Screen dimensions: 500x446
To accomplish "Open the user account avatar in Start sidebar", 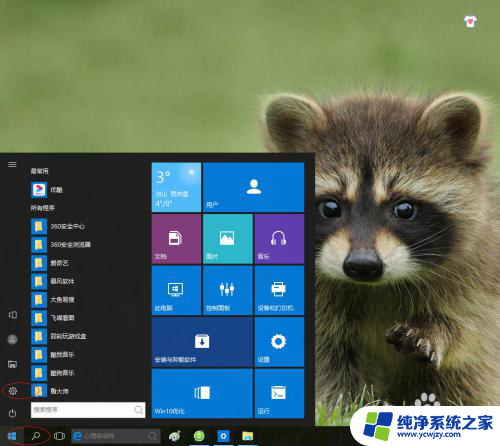I will 12,339.
